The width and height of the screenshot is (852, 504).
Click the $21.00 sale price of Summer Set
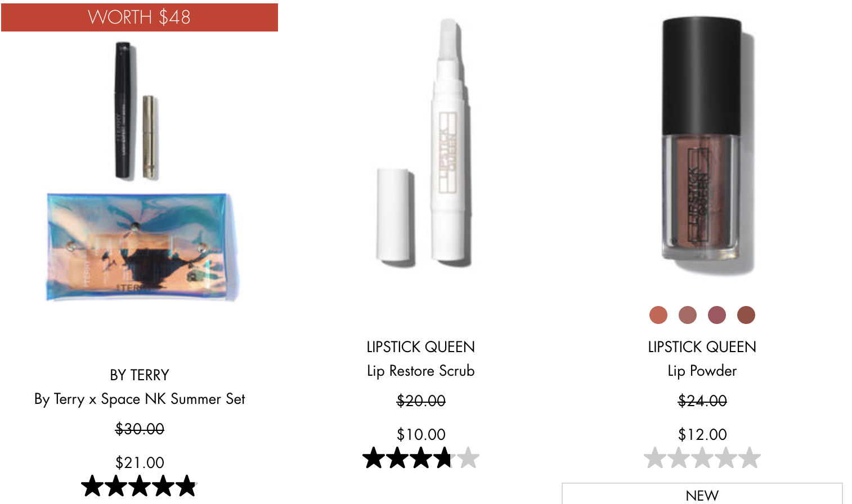(x=140, y=463)
